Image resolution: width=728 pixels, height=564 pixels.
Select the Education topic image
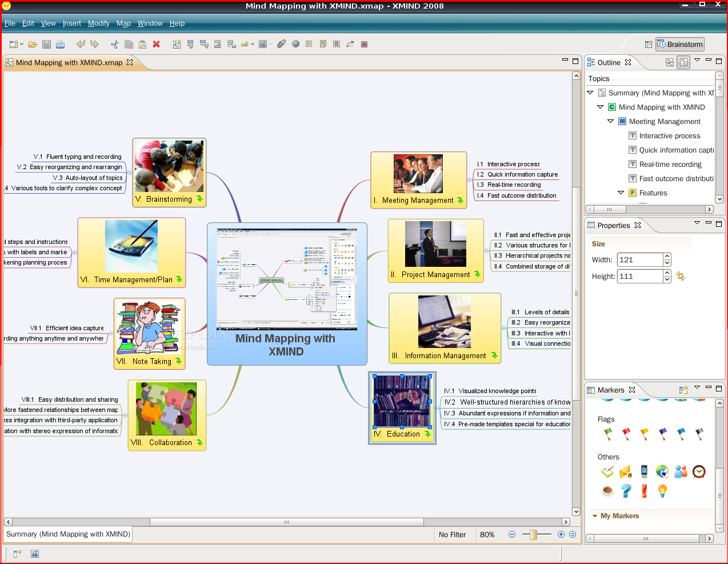[x=402, y=401]
